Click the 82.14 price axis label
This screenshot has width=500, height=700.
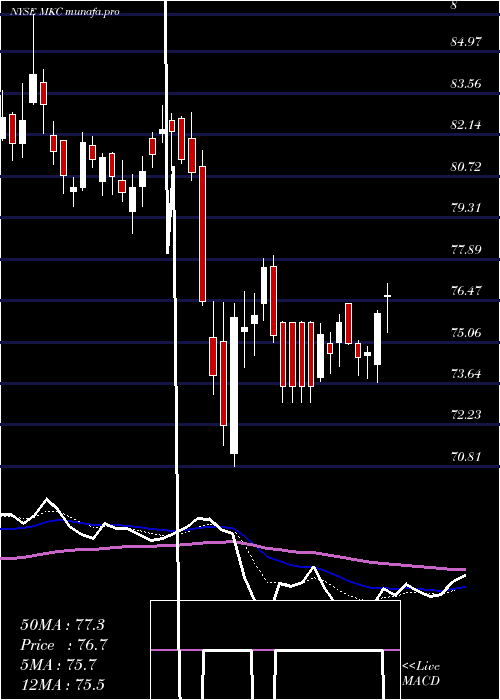point(466,125)
